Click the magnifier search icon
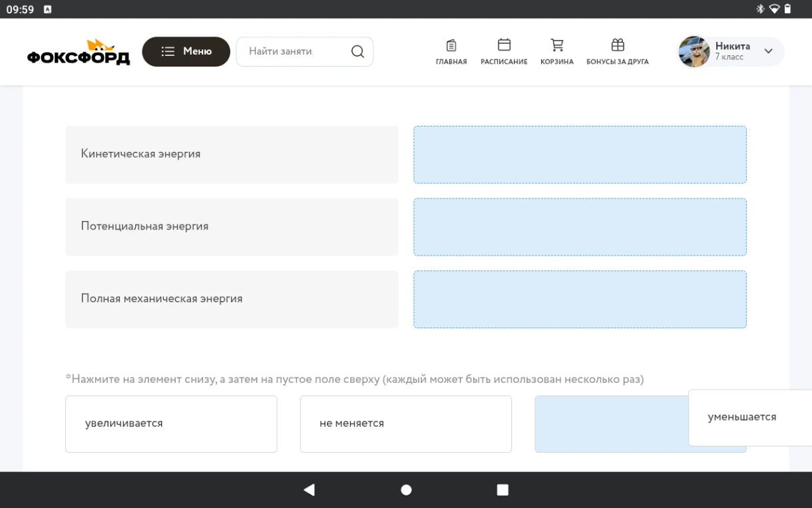The image size is (812, 508). (x=357, y=51)
